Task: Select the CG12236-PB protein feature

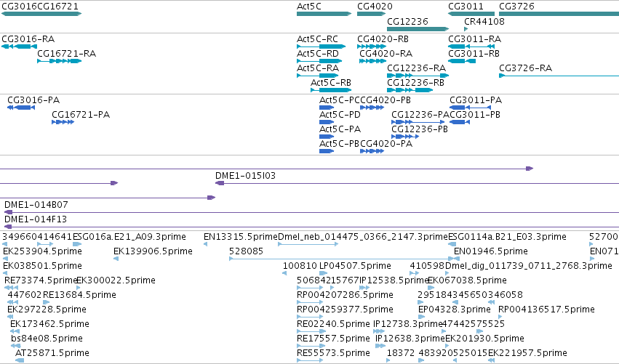Action: click(x=405, y=137)
